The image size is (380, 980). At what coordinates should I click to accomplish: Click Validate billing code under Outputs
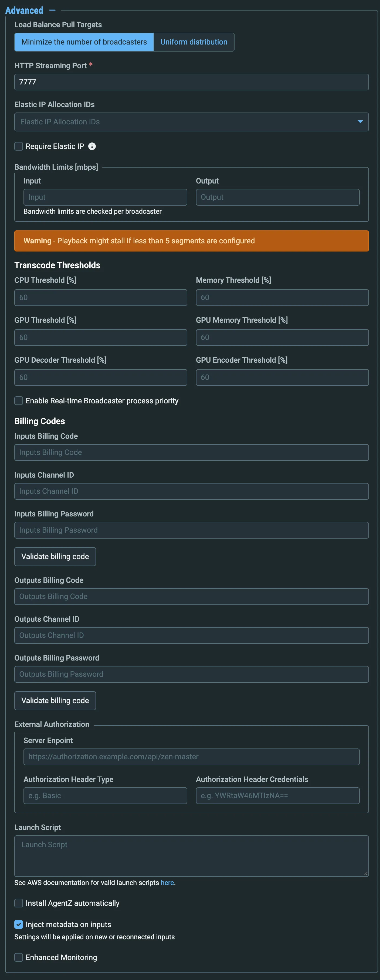coord(55,701)
